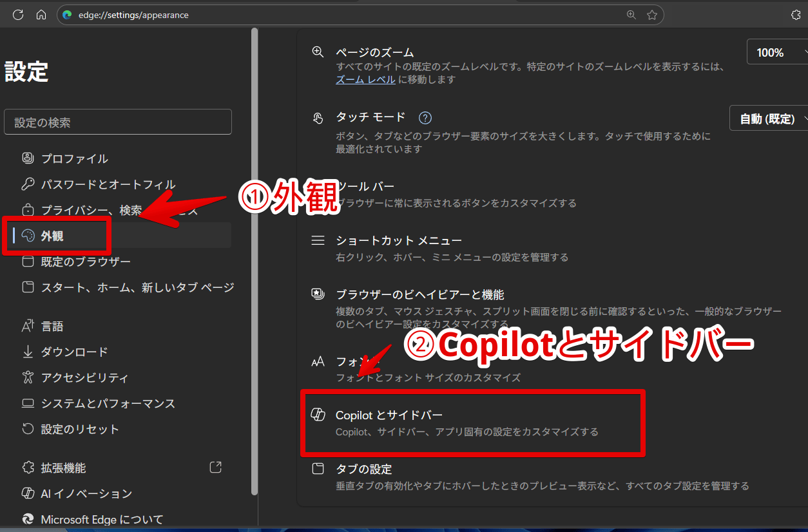Open the 自動 (既定) touch mode dropdown
The width and height of the screenshot is (808, 532).
click(x=769, y=119)
